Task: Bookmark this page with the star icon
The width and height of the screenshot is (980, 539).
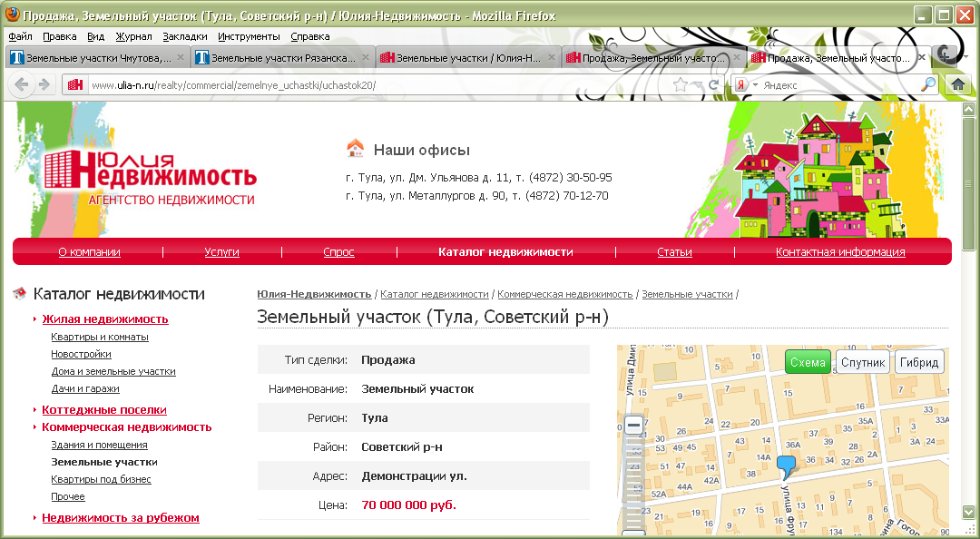Action: pyautogui.click(x=680, y=85)
